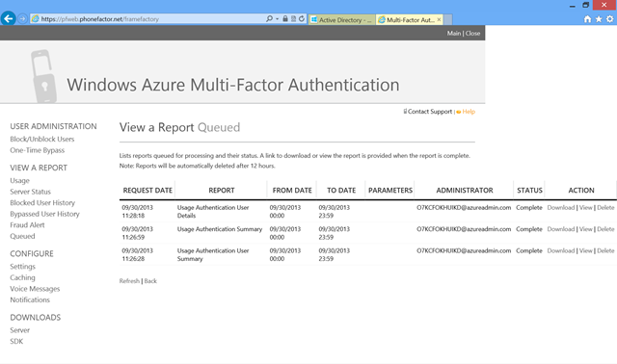Image resolution: width=617 pixels, height=364 pixels.
Task: Click the browser Forward arrow button
Action: pos(22,19)
